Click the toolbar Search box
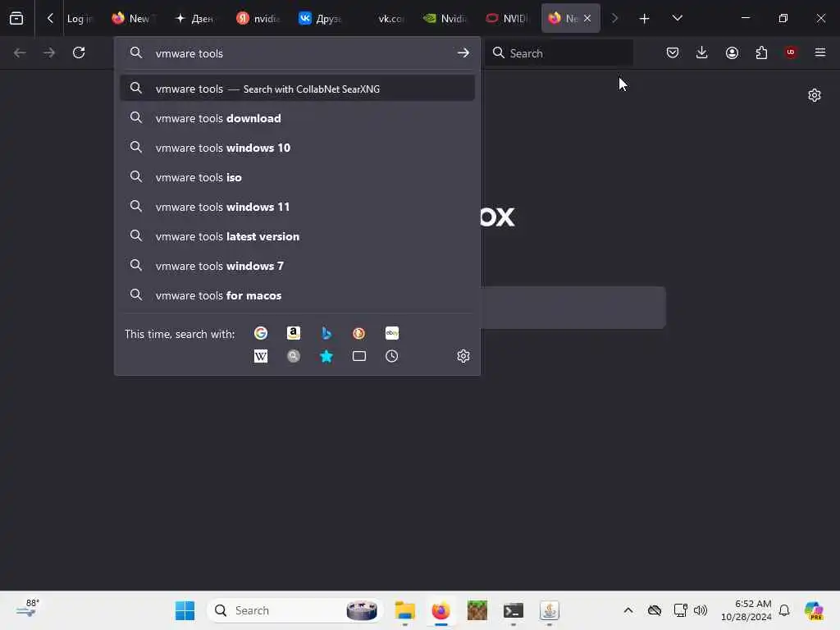This screenshot has width=840, height=630. click(x=559, y=52)
